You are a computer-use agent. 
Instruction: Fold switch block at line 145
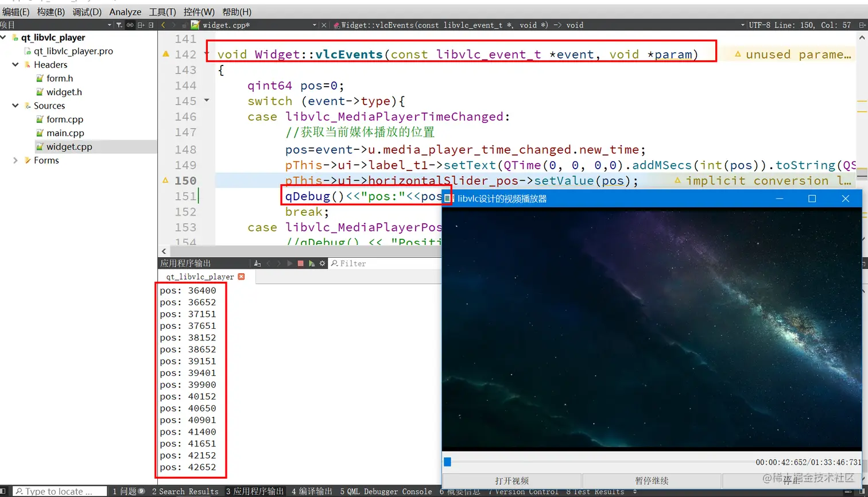click(x=207, y=100)
